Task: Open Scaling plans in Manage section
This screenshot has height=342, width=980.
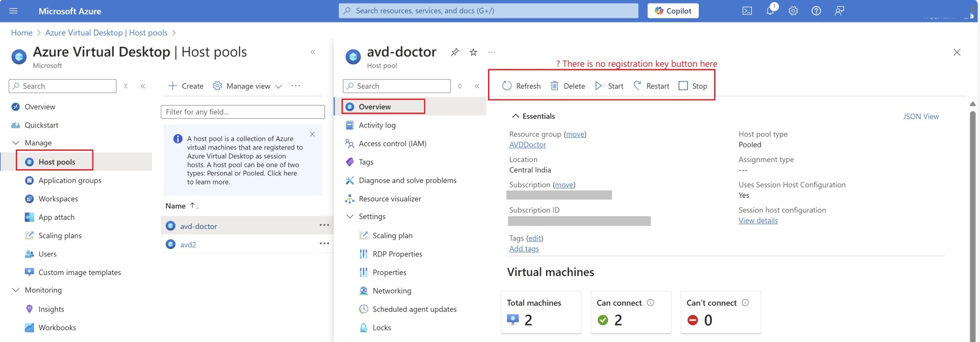Action: click(60, 235)
